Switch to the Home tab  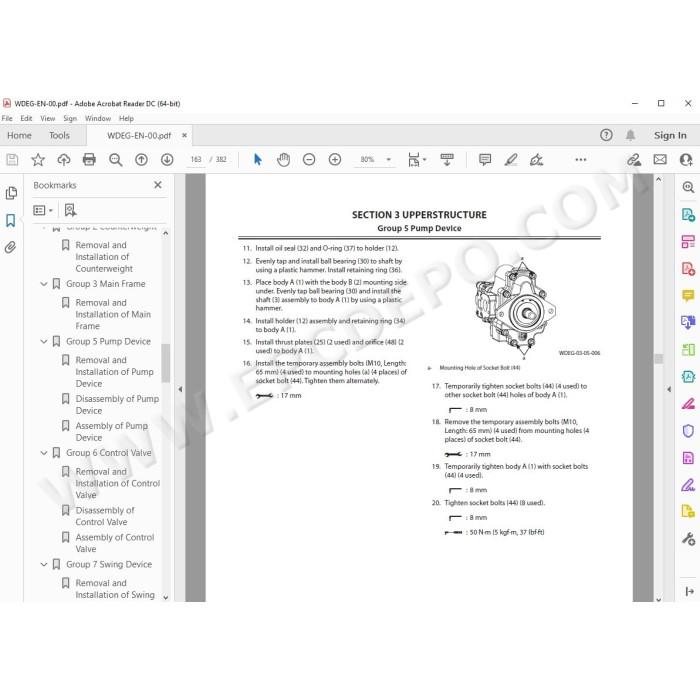click(19, 135)
